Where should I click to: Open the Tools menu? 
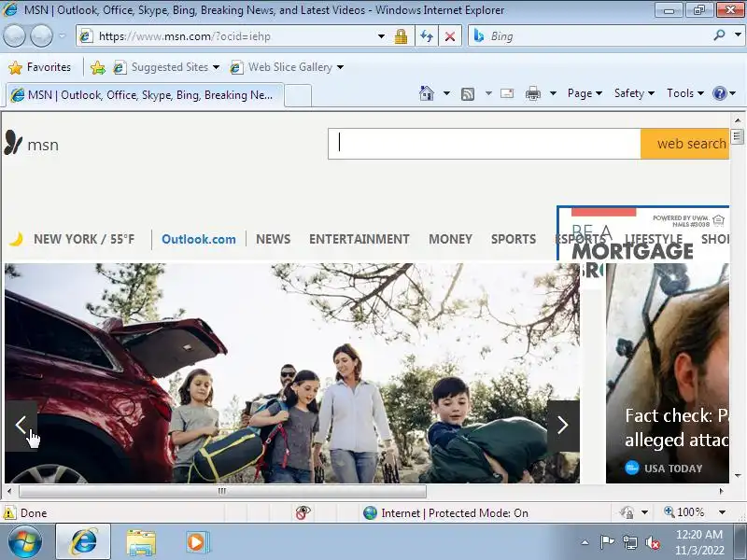[x=685, y=93]
